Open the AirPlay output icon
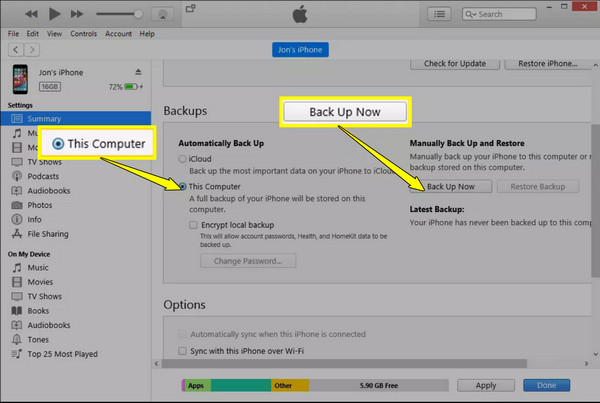The width and height of the screenshot is (600, 403). pyautogui.click(x=163, y=14)
